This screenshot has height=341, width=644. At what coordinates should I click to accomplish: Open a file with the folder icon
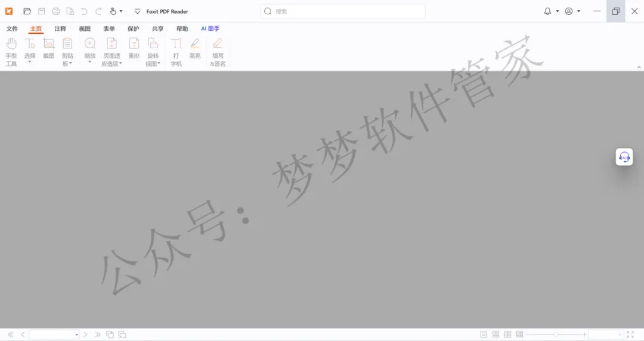point(27,11)
